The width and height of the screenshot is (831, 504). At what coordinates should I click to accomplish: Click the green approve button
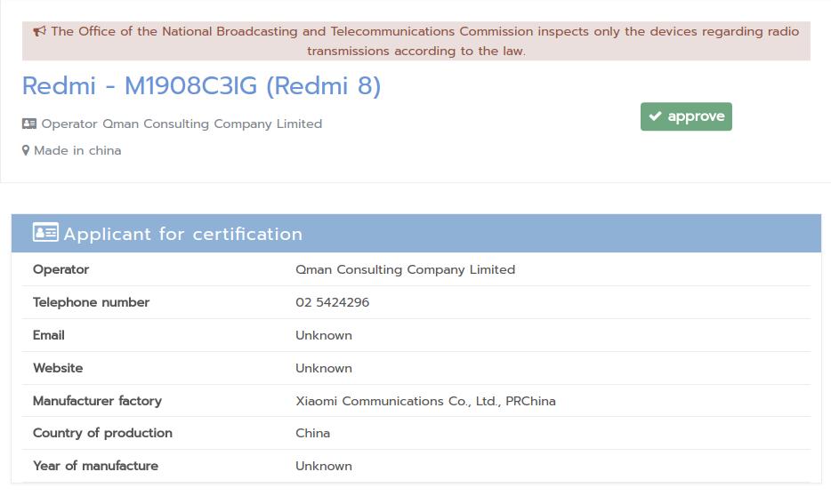point(686,116)
